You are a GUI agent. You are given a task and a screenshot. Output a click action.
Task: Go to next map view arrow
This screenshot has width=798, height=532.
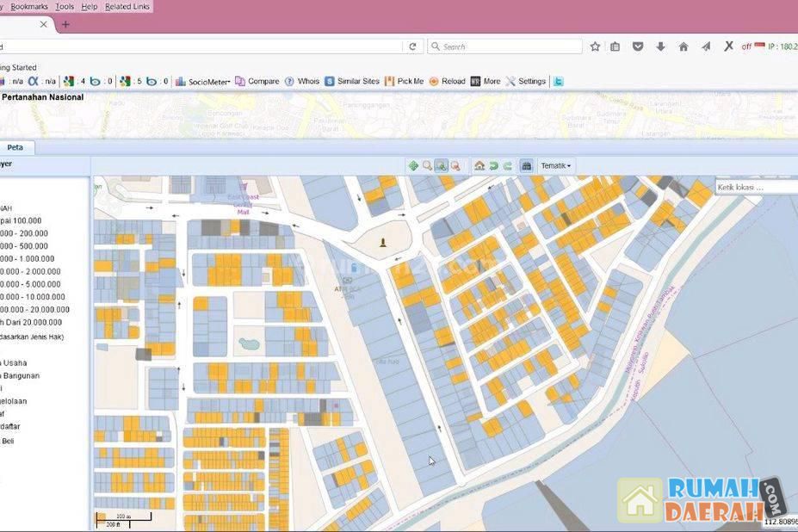507,166
